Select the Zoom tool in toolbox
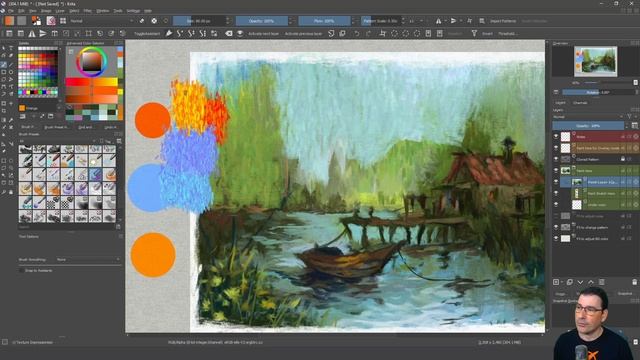Viewport: 640px width, 360px height. (4, 192)
